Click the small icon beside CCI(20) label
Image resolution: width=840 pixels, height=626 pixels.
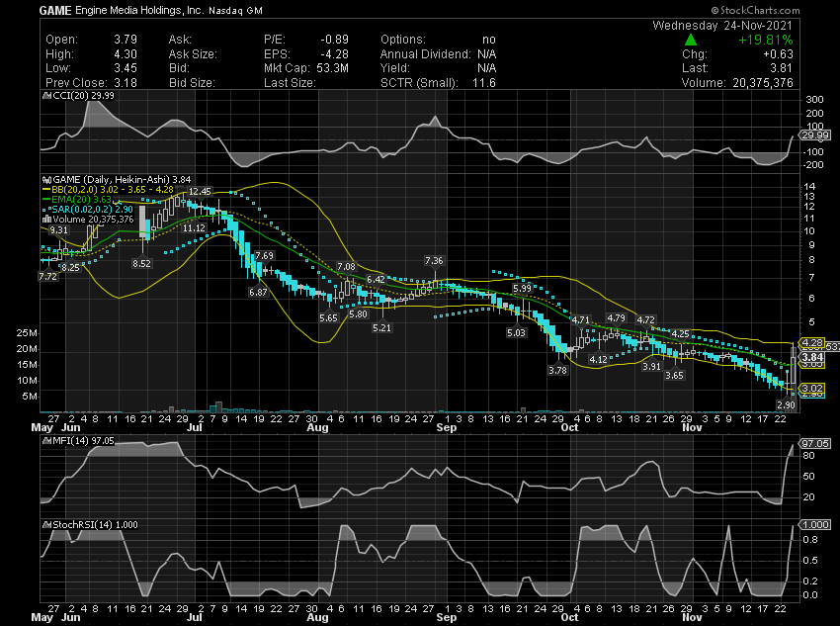(x=46, y=95)
